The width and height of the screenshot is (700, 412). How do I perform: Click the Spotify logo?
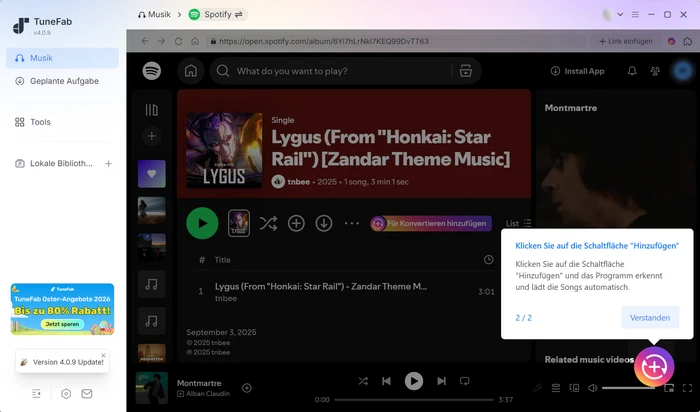(152, 71)
